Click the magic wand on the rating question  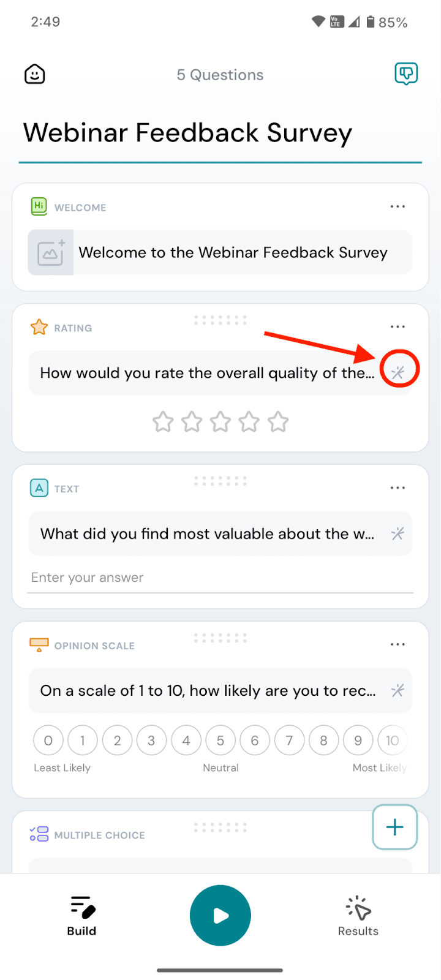pyautogui.click(x=398, y=372)
